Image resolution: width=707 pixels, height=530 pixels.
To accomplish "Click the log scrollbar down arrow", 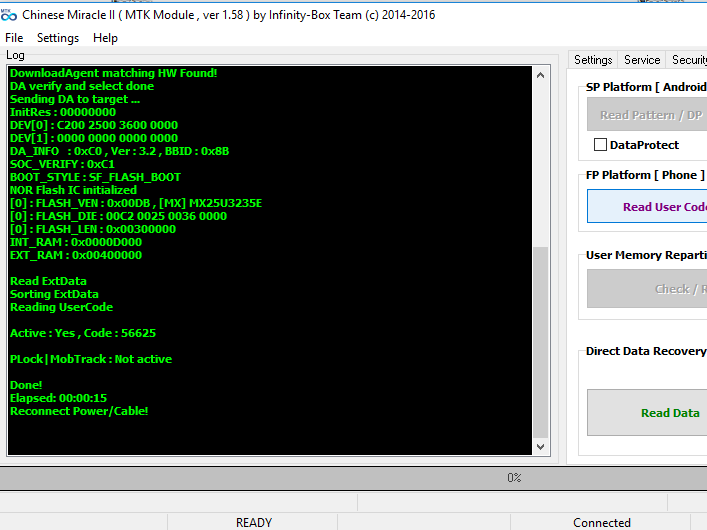I will (541, 447).
